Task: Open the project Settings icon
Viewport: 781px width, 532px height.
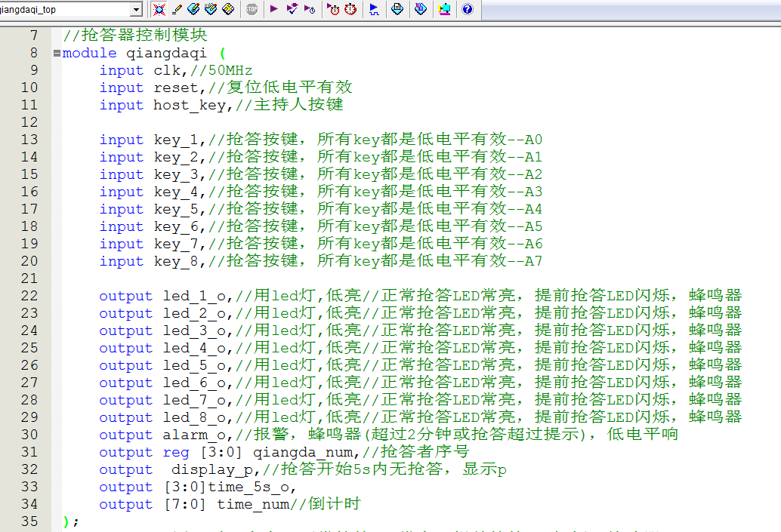Action: click(x=159, y=9)
